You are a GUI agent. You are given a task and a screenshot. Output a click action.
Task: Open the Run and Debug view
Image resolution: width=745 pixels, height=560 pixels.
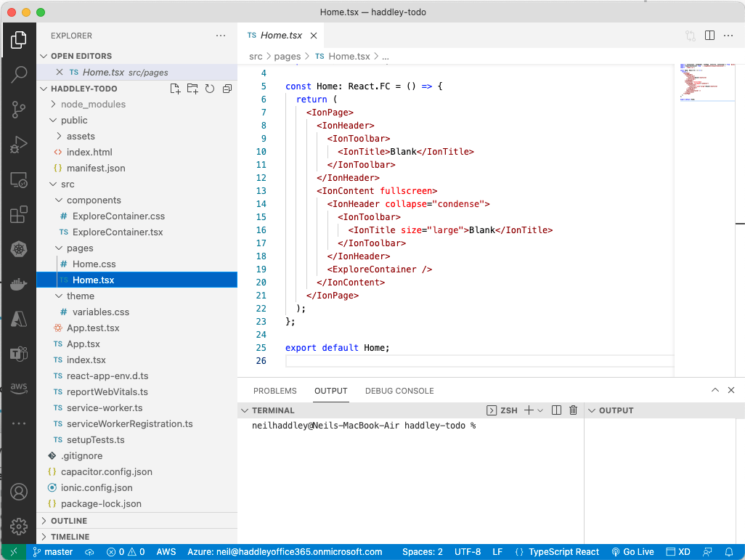point(19,145)
